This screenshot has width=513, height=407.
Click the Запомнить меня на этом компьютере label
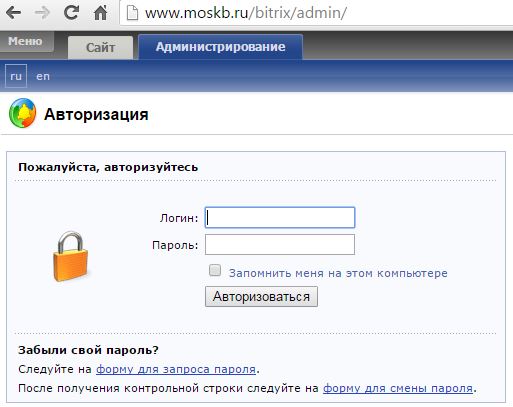point(338,273)
